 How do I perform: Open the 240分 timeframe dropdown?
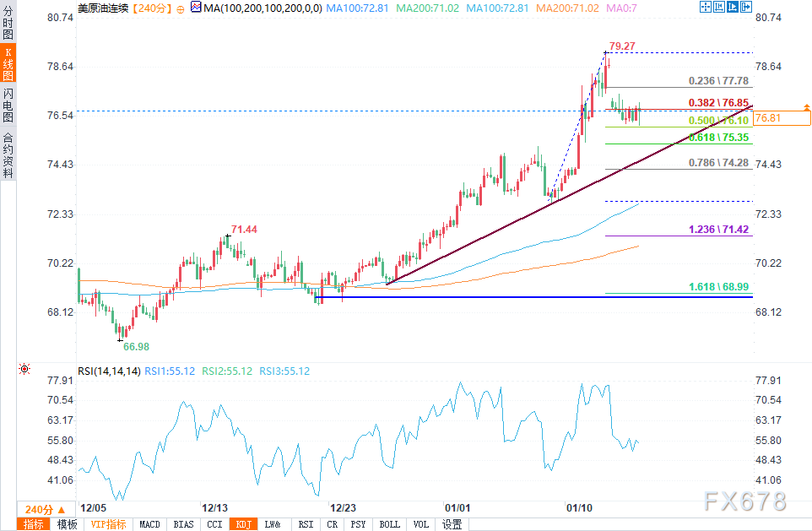45,510
